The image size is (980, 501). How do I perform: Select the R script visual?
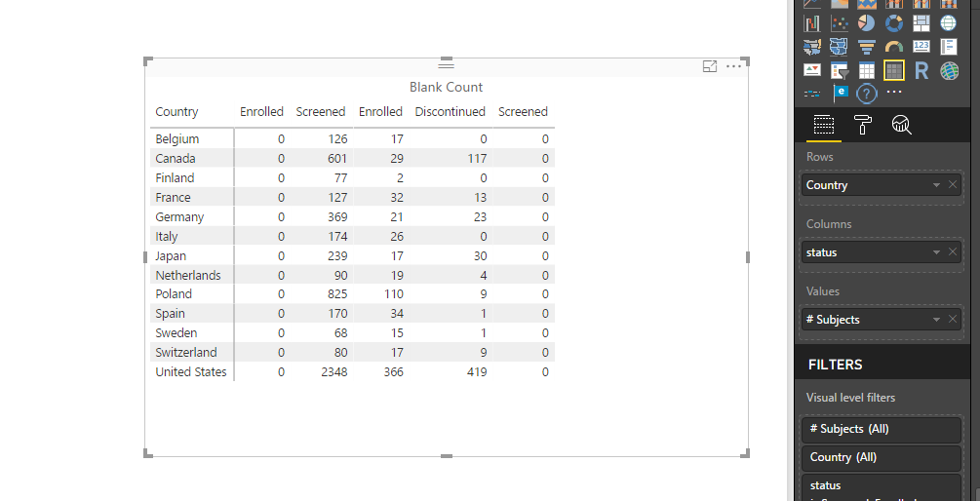(921, 70)
